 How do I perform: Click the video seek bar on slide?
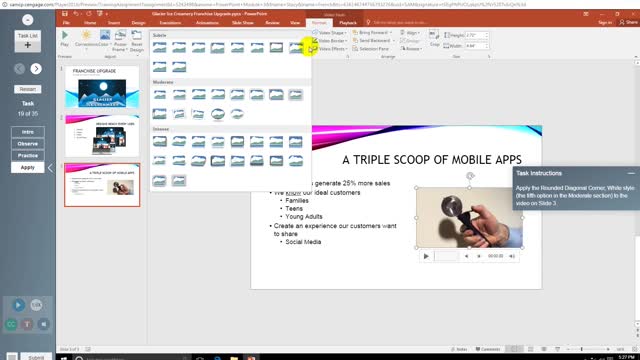pyautogui.click(x=447, y=256)
